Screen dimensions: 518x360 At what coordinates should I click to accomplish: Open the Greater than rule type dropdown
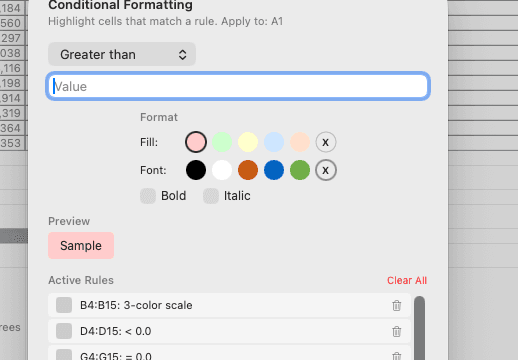click(x=122, y=54)
